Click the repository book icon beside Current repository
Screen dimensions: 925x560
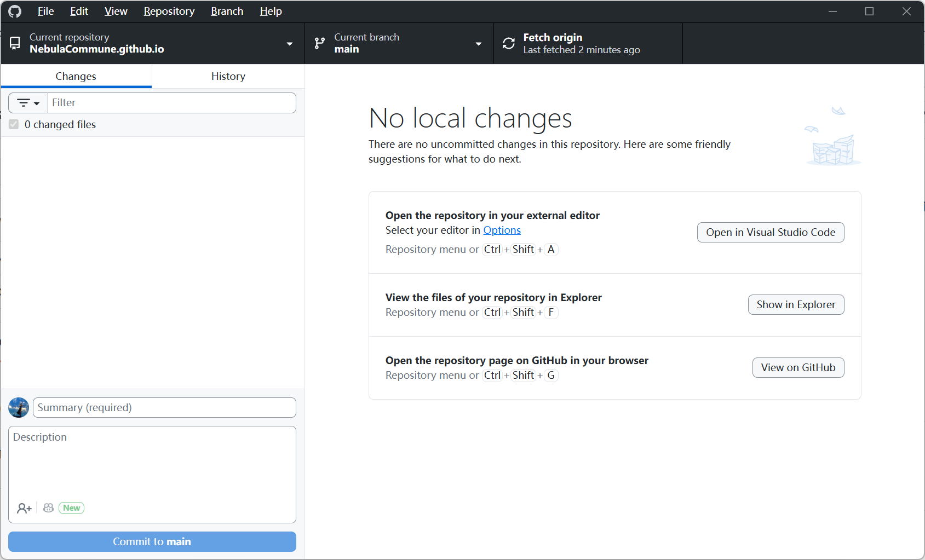[15, 43]
